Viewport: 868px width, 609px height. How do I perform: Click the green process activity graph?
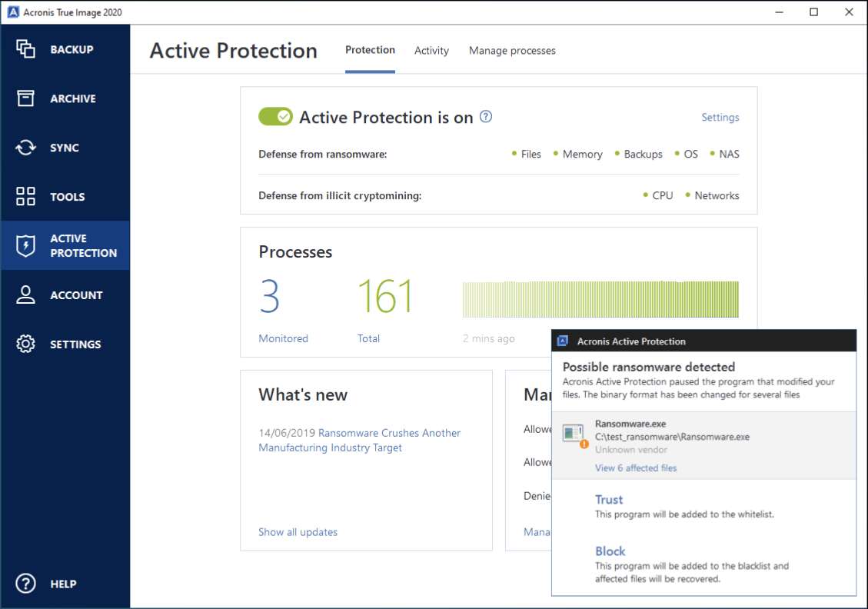(600, 299)
